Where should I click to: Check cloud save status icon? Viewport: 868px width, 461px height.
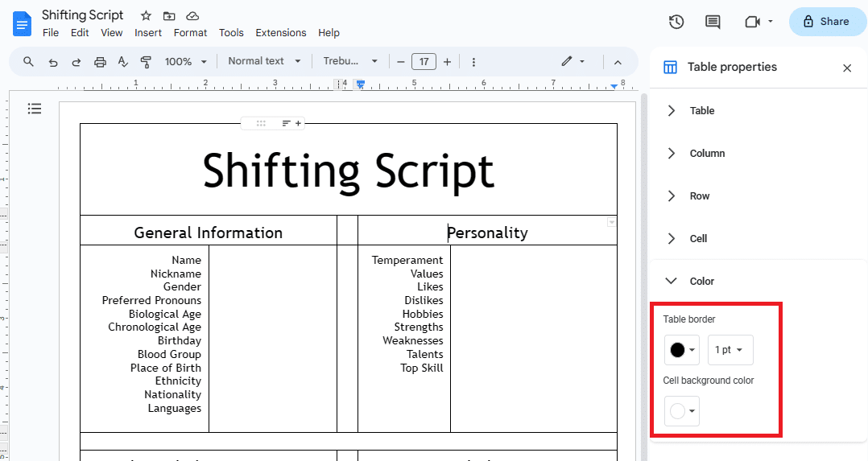pos(192,16)
